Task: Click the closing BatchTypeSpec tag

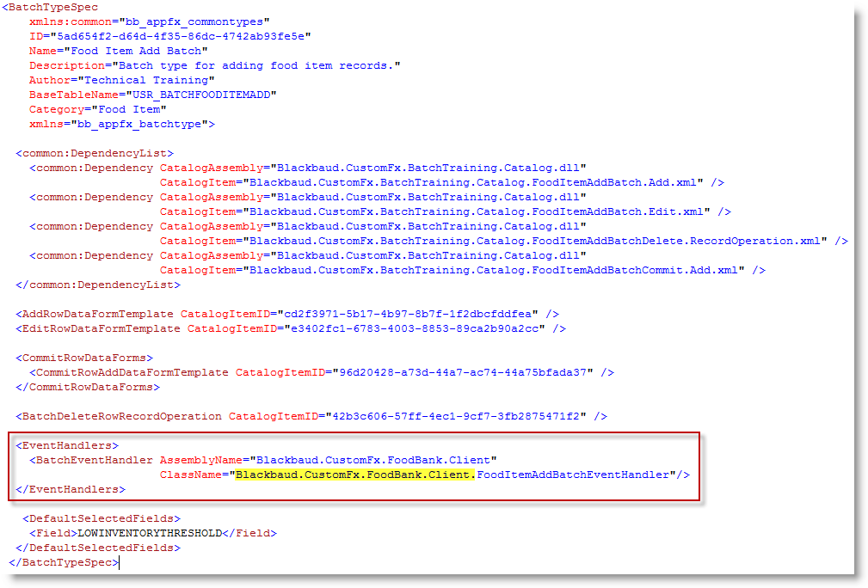Action: click(x=64, y=562)
